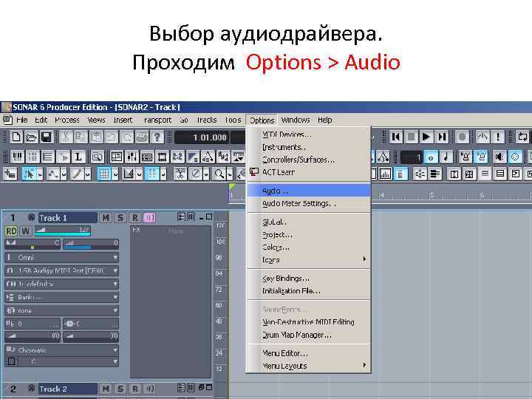
Task: Expand the Icons submenu
Action: 308,260
